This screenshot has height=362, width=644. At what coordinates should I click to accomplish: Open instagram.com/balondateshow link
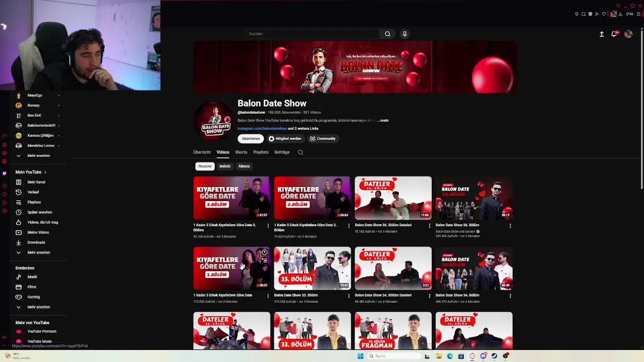point(262,129)
